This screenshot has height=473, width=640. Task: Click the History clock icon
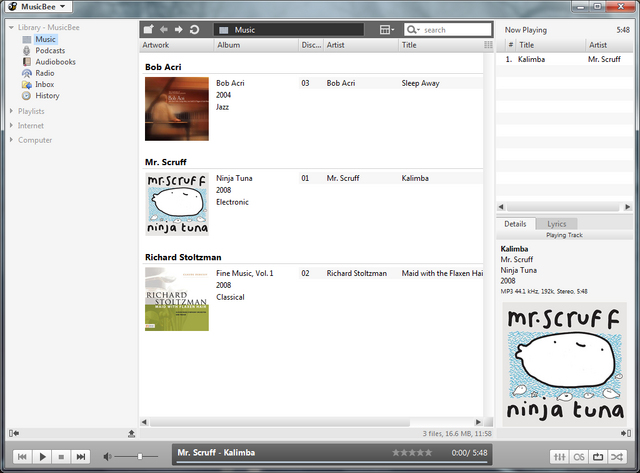coord(27,96)
